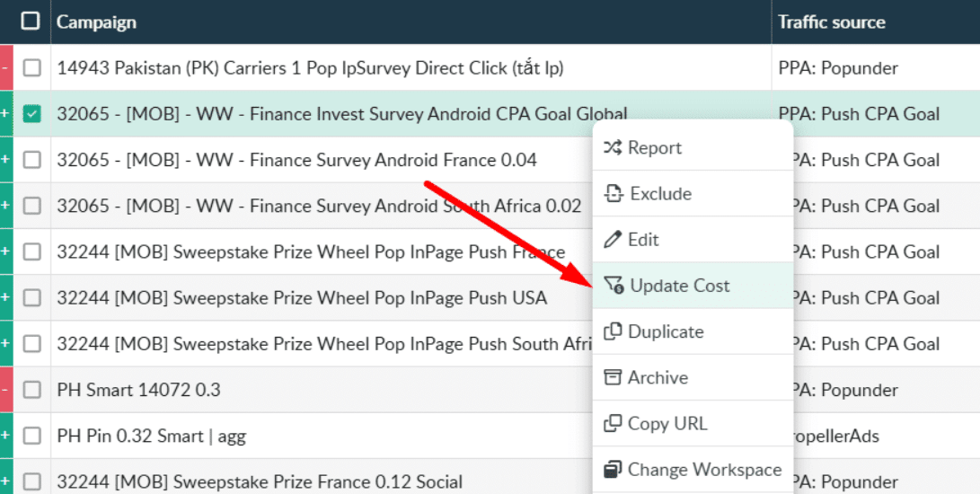Open the PH Pin 0.32 Smart campaign row

pyautogui.click(x=151, y=436)
